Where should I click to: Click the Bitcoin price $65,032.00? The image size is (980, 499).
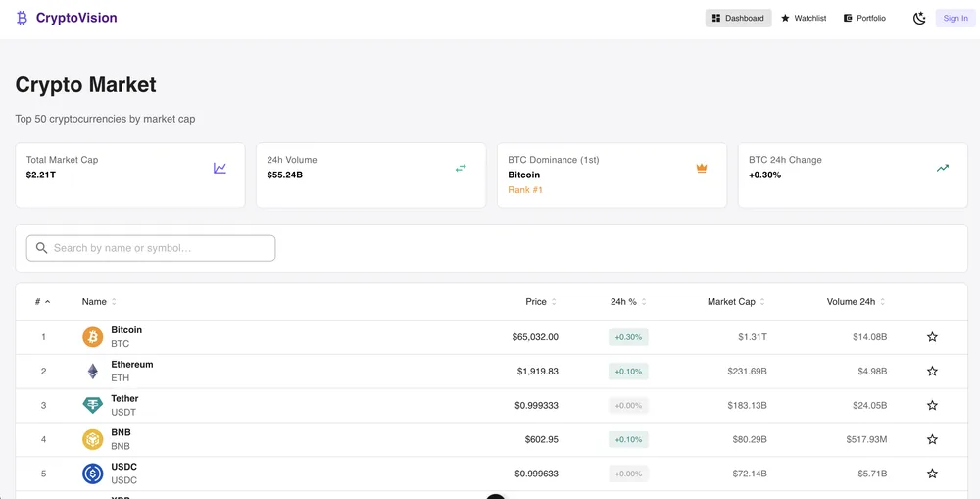pyautogui.click(x=535, y=337)
